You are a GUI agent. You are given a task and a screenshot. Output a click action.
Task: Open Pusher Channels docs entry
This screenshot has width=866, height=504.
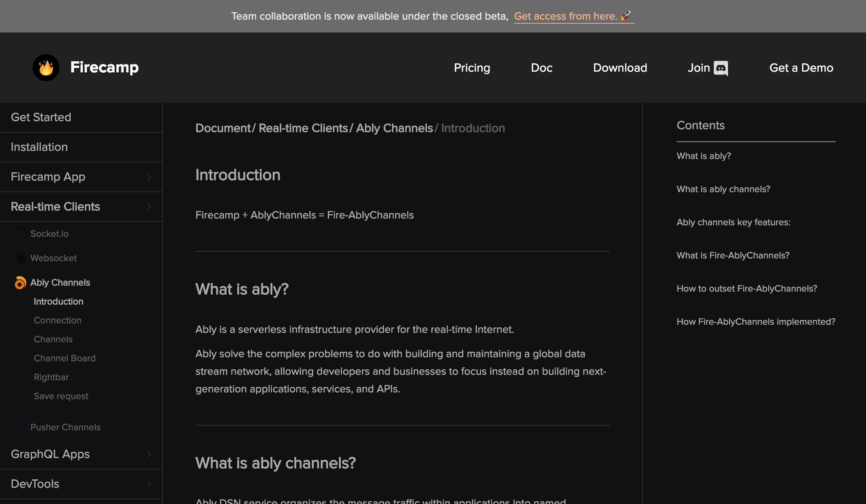click(x=65, y=427)
